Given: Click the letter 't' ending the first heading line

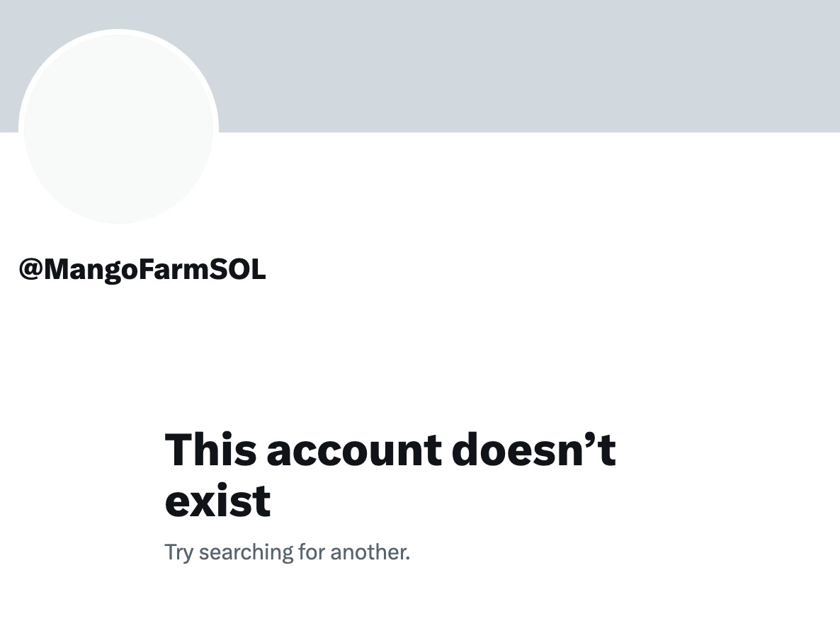Looking at the screenshot, I should 606,451.
